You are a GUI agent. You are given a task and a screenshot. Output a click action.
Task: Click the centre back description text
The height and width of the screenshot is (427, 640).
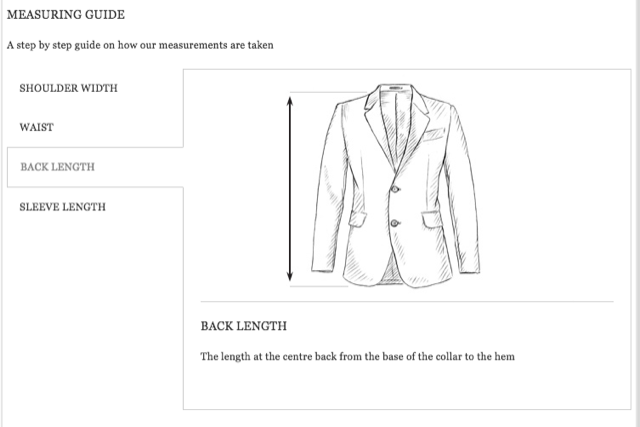pyautogui.click(x=358, y=356)
